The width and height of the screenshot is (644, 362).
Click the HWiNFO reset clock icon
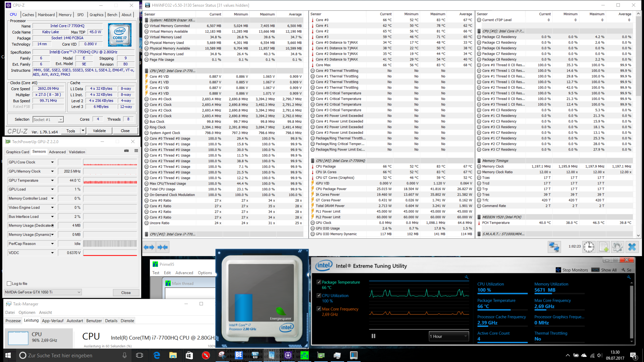coord(589,247)
